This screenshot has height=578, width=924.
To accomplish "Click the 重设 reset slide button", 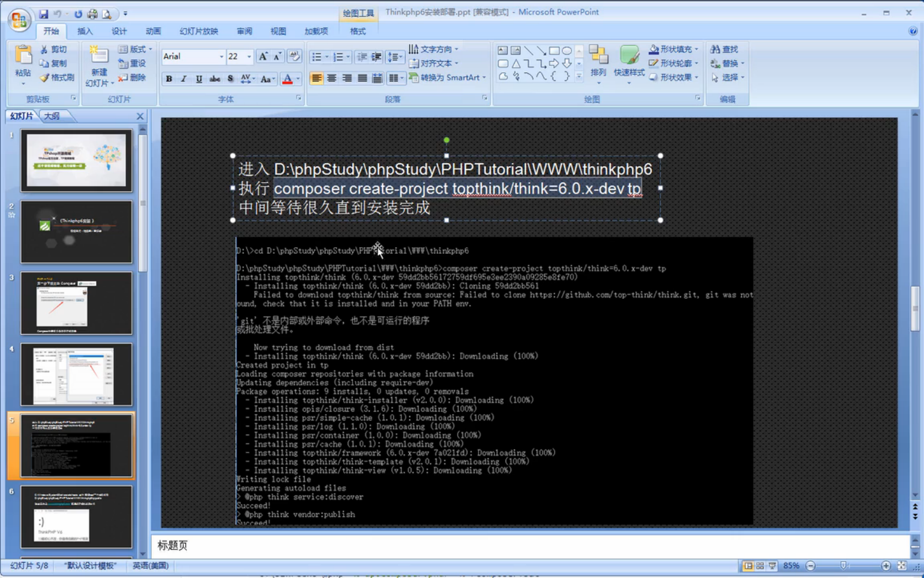I will point(132,63).
